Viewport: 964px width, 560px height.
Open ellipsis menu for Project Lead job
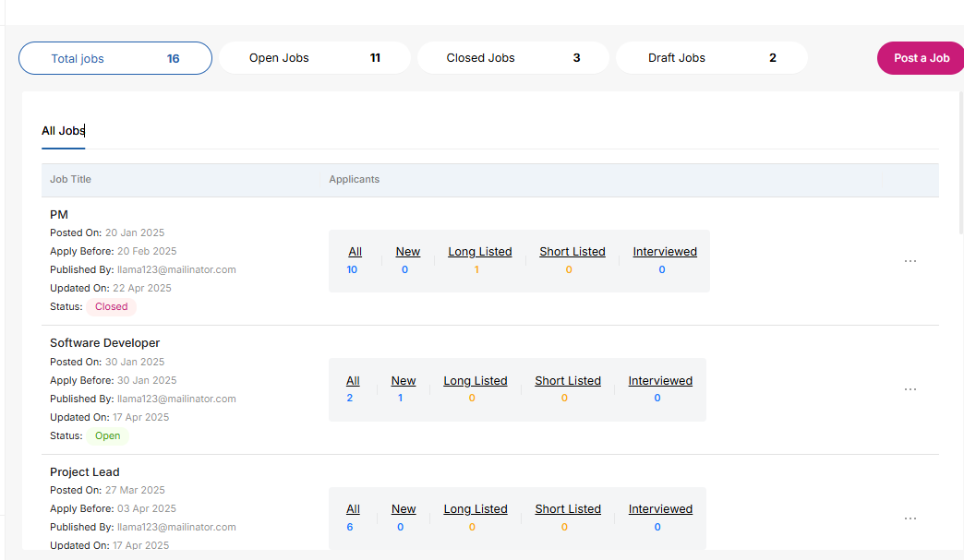click(x=910, y=518)
